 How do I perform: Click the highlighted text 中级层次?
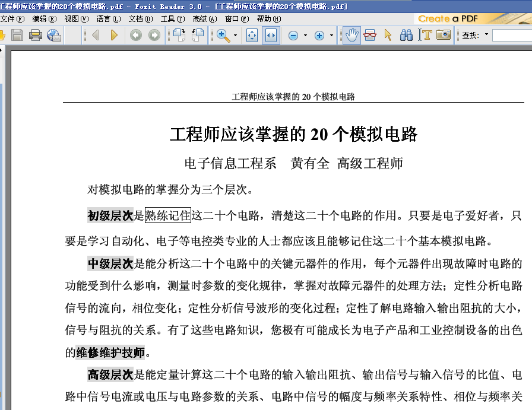pyautogui.click(x=110, y=263)
